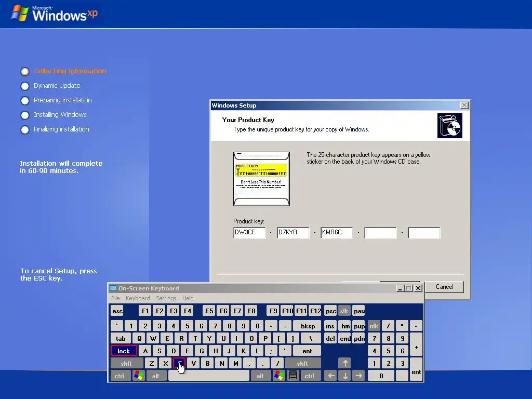Click the ins key

[330, 326]
